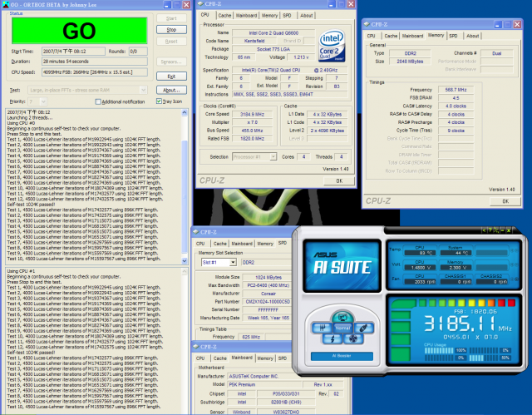Screen dimensions: 532x415
Task: Click the Duration field showing 28 minutes
Action: coord(95,62)
